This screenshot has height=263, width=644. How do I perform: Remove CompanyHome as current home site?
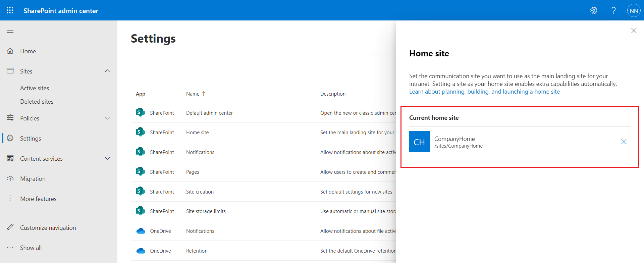[624, 142]
